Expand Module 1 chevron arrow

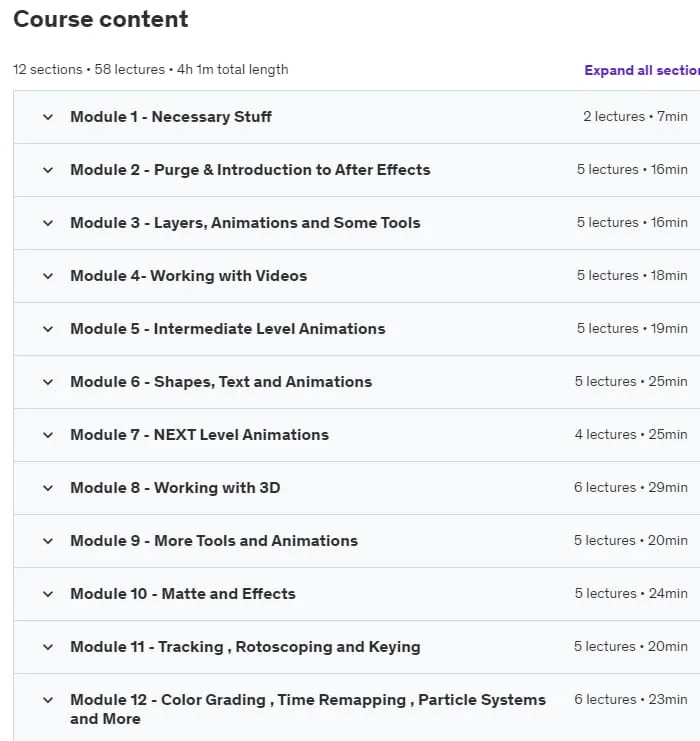coord(48,117)
